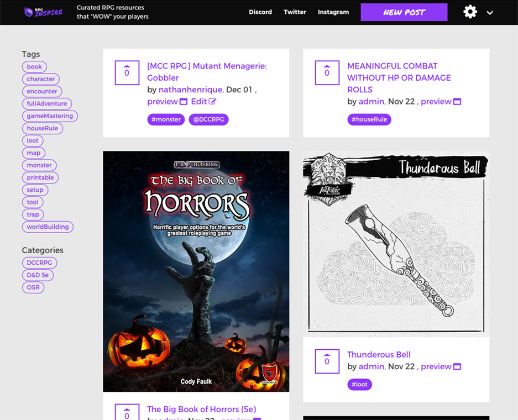Image resolution: width=518 pixels, height=420 pixels.
Task: Filter by the houseRule sidebar tag
Action: tap(42, 128)
